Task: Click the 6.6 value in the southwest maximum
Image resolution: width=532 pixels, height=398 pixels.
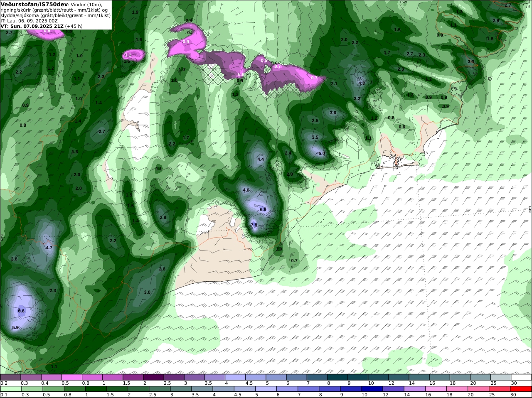Action: click(22, 311)
